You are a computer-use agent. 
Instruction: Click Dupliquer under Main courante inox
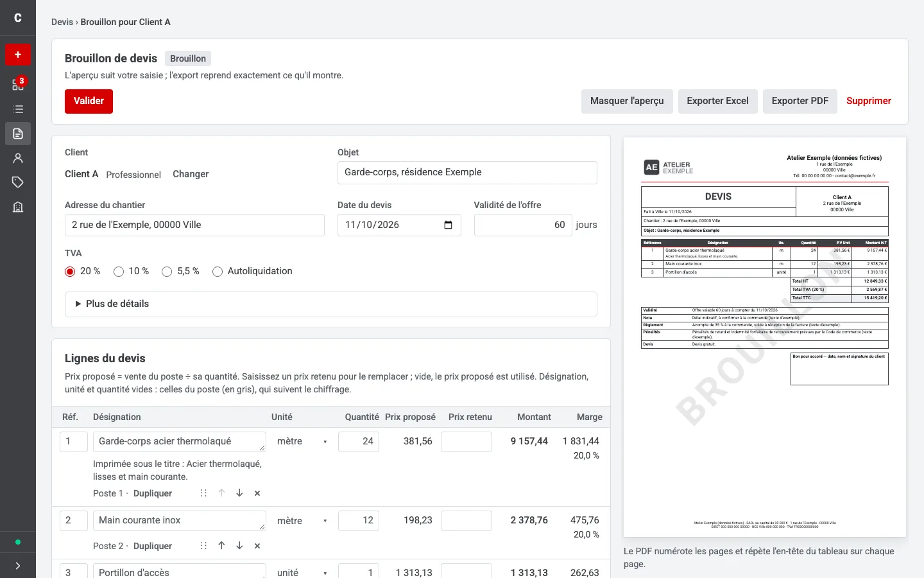click(x=153, y=546)
